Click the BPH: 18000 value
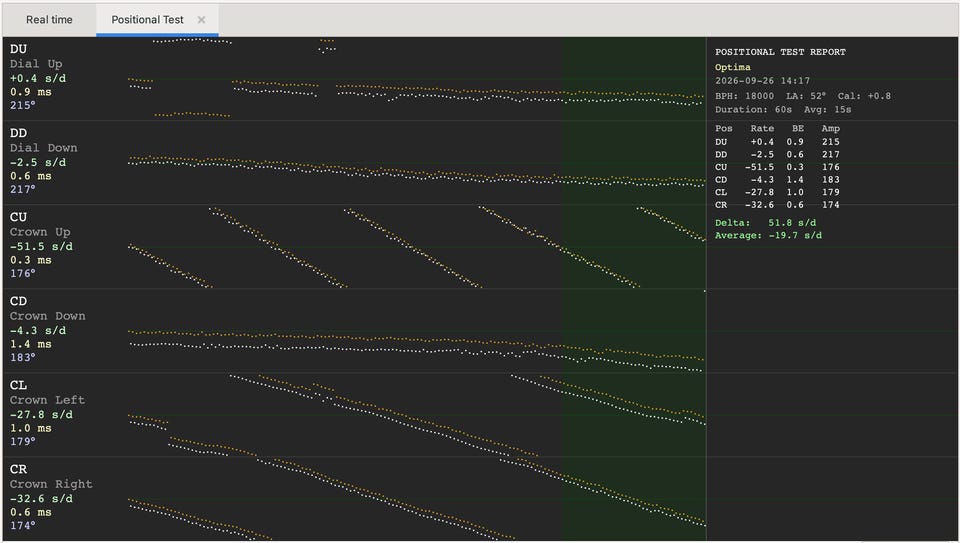This screenshot has height=543, width=960. pyautogui.click(x=744, y=96)
